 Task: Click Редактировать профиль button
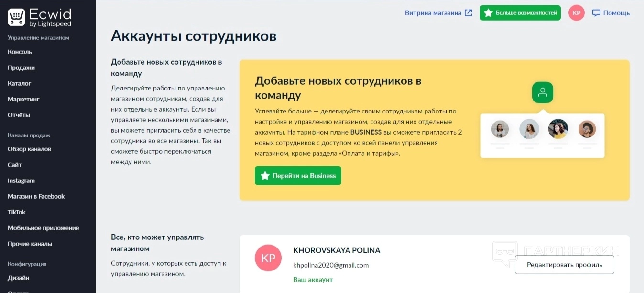pyautogui.click(x=564, y=265)
